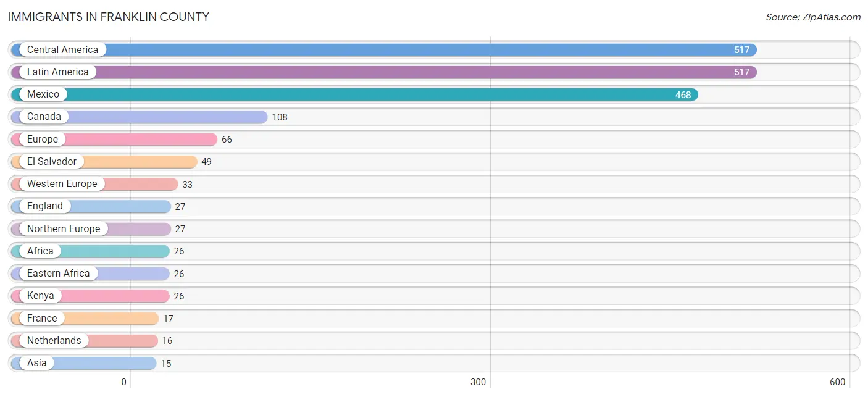Click the Central America bar label

62,50
